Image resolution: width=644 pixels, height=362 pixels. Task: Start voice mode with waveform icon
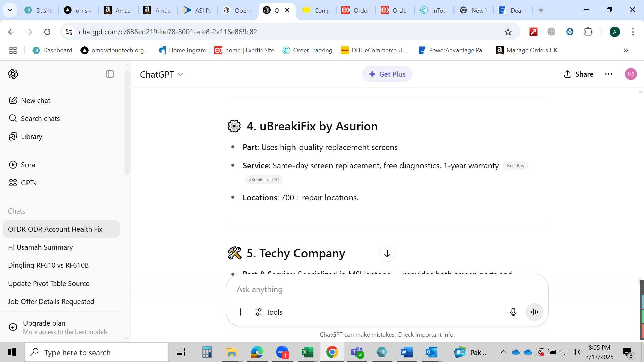tap(534, 312)
